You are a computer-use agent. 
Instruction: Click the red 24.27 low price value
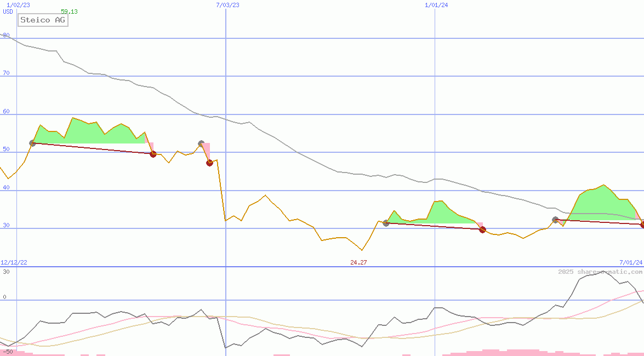(358, 262)
